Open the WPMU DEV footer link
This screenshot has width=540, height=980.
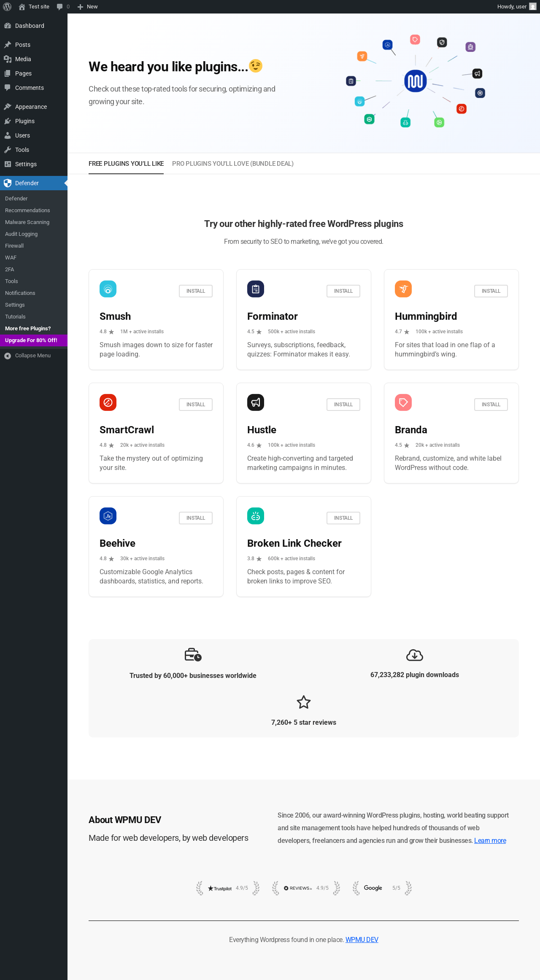[x=362, y=940]
